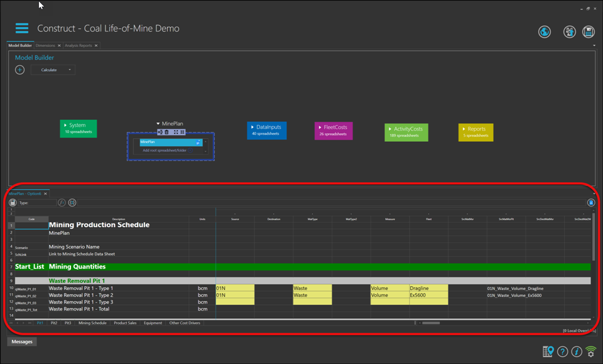Switch to the Analysis Reports tab
The image size is (603, 364).
pyautogui.click(x=79, y=45)
